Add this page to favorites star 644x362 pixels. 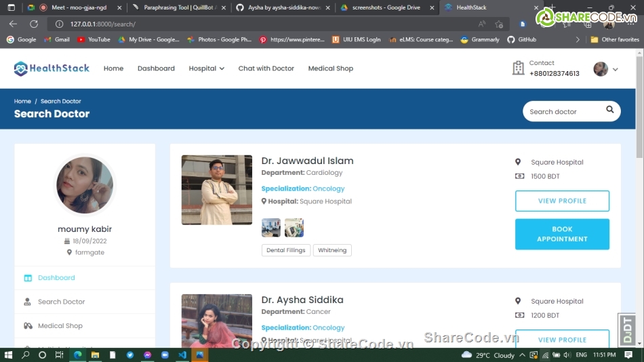tap(499, 24)
